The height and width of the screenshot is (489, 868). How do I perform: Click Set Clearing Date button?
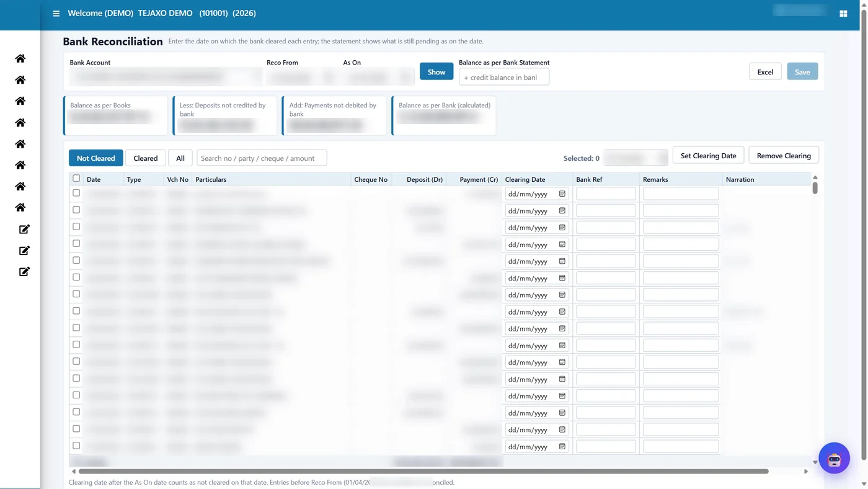pos(708,156)
